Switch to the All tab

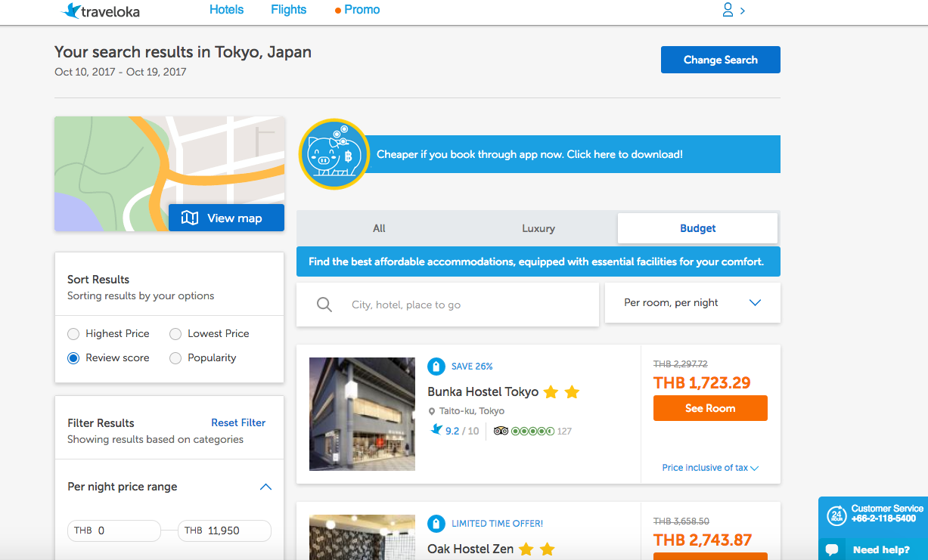click(x=379, y=228)
